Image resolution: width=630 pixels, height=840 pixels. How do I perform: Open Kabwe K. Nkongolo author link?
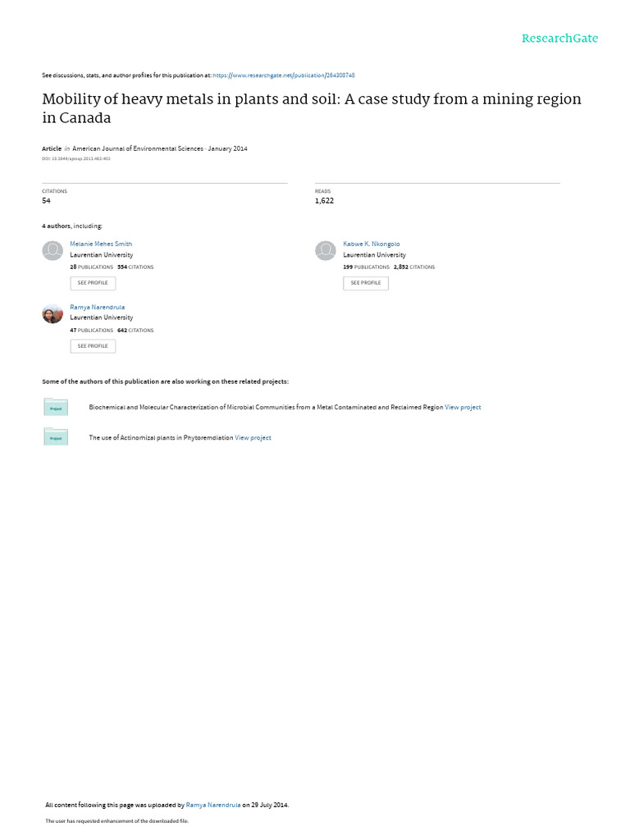[x=372, y=244]
